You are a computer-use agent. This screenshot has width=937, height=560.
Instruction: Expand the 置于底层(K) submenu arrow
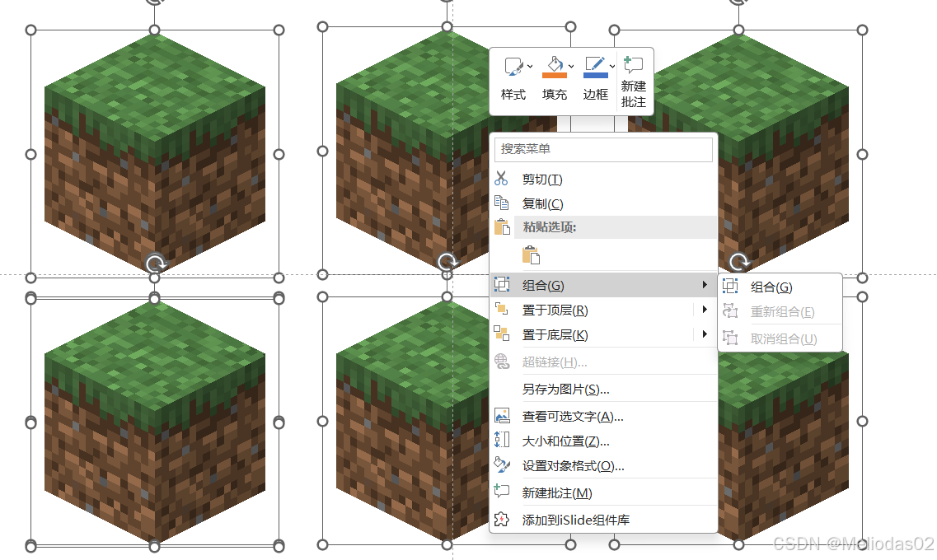click(x=705, y=334)
